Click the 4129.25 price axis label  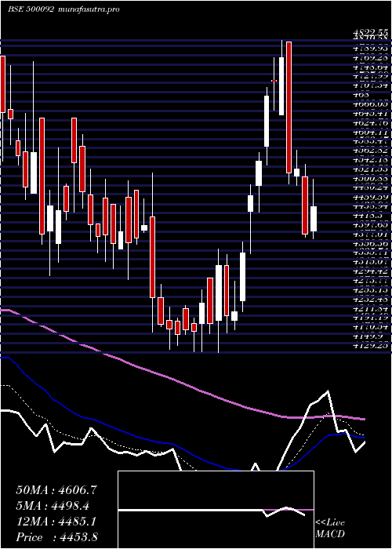(x=370, y=346)
